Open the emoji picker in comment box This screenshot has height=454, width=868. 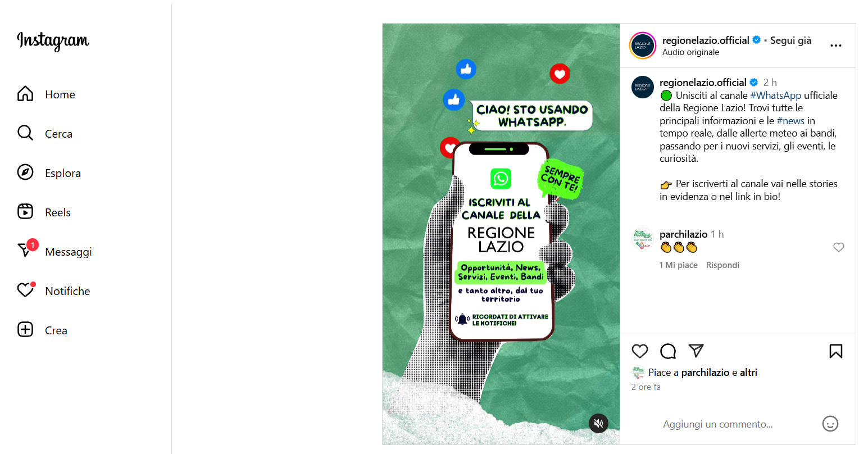point(830,424)
